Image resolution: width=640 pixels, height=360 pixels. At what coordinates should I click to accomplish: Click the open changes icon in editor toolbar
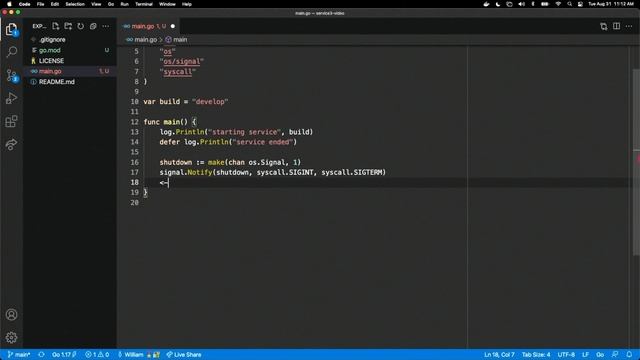coord(604,26)
